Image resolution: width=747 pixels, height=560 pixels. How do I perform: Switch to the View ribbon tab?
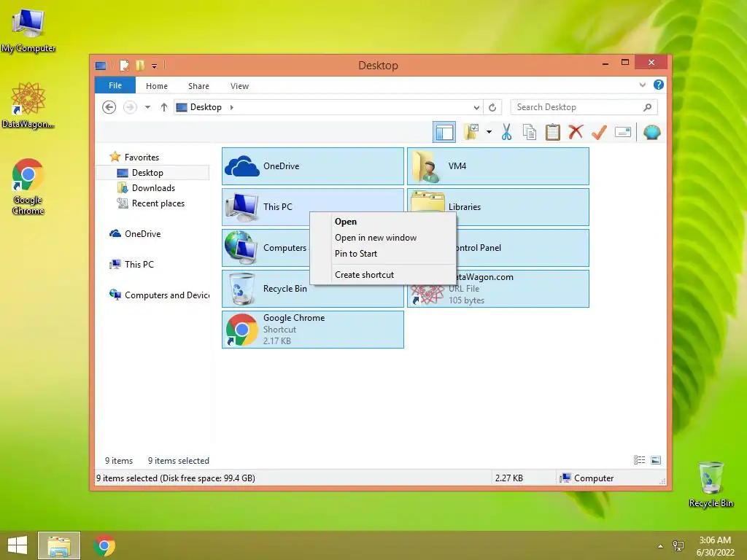coord(239,86)
